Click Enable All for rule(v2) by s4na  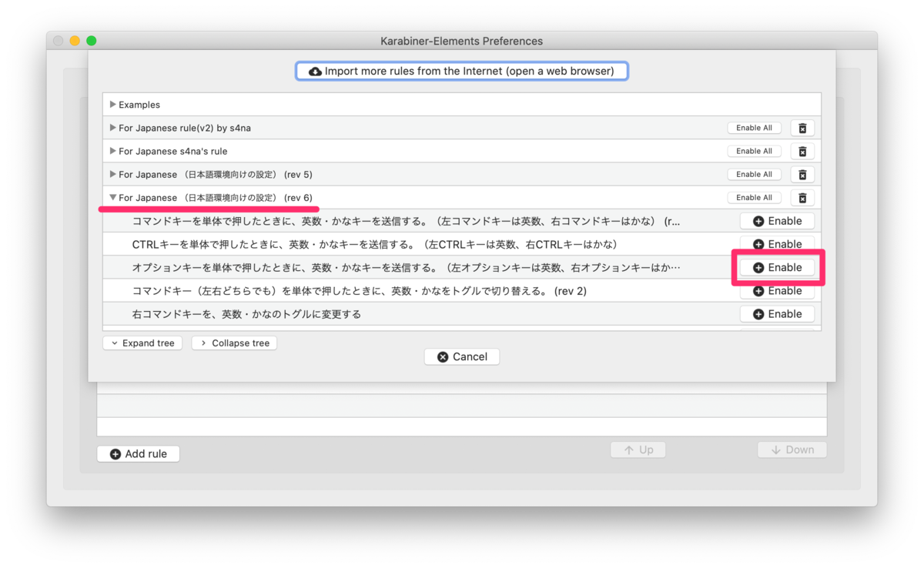(754, 128)
